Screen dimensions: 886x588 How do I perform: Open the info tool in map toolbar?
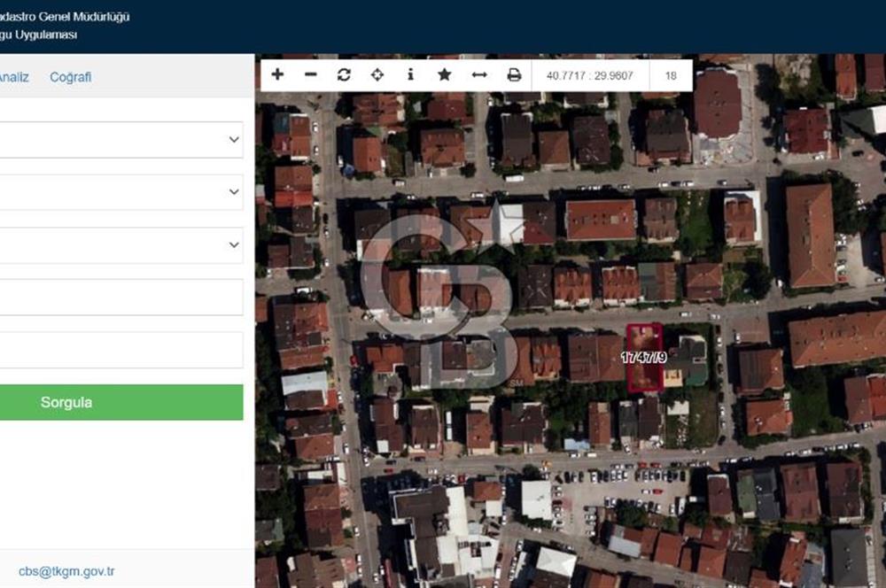[x=410, y=75]
